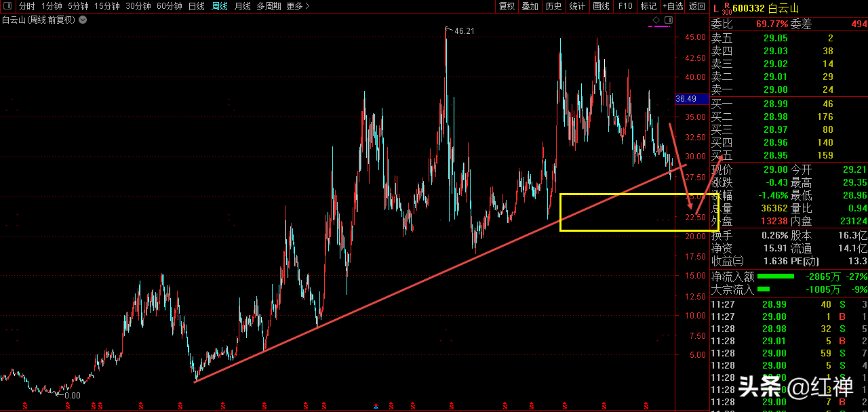Toggle the side panel icon beside the diamond
This screenshot has height=412, width=868.
click(669, 20)
